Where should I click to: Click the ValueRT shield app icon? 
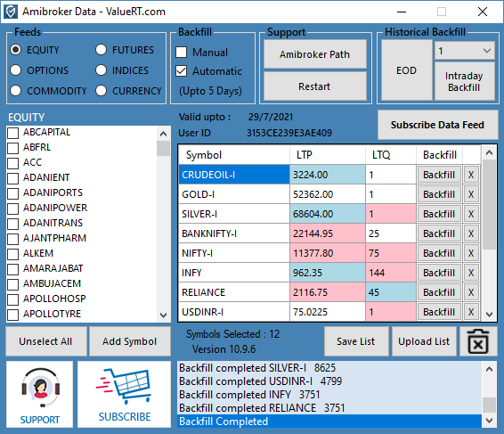[x=11, y=12]
